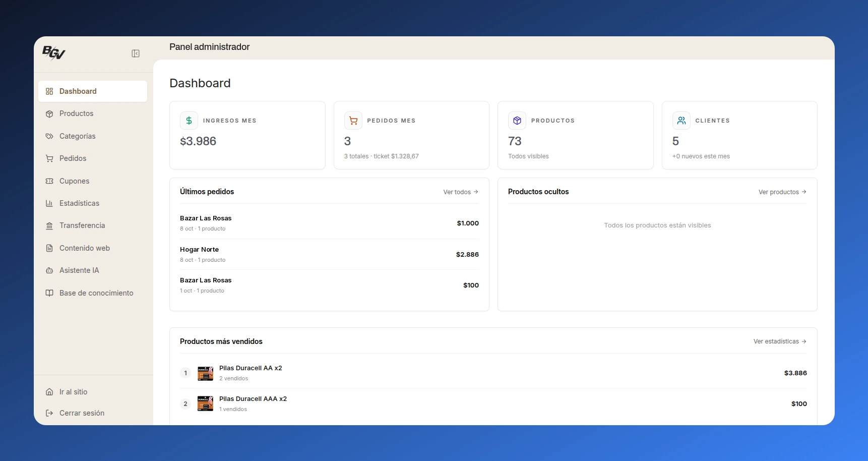868x461 pixels.
Task: Collapse the sidebar panel icon
Action: pyautogui.click(x=136, y=53)
